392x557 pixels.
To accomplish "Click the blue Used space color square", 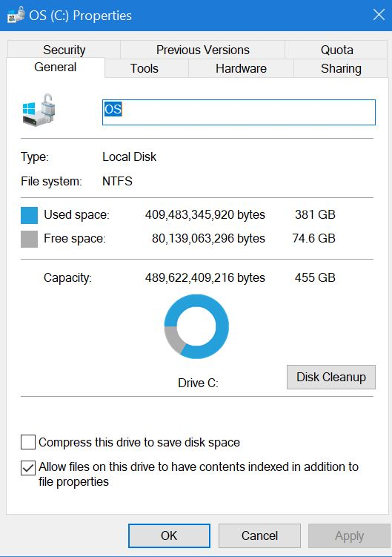I will pos(29,215).
